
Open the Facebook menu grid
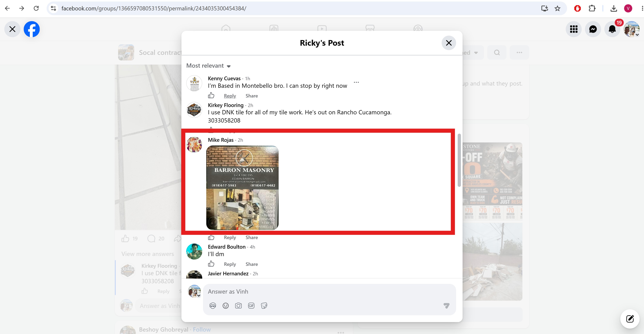[574, 29]
